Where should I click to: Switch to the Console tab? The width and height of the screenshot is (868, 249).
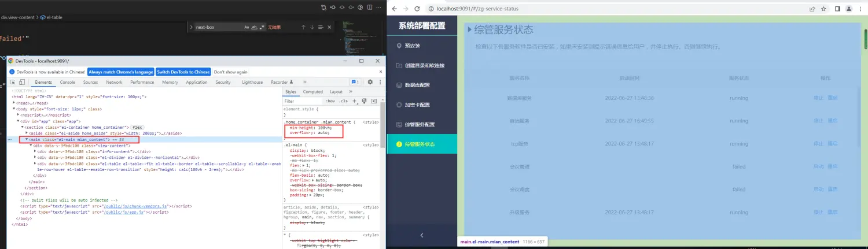click(67, 83)
